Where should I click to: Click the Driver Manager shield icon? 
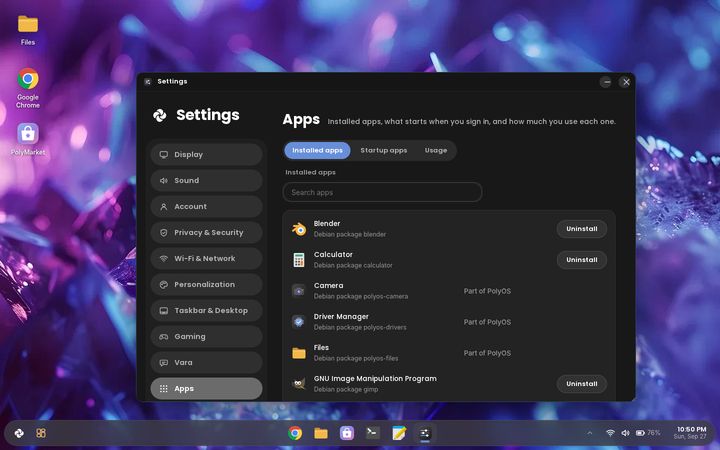[x=299, y=322]
